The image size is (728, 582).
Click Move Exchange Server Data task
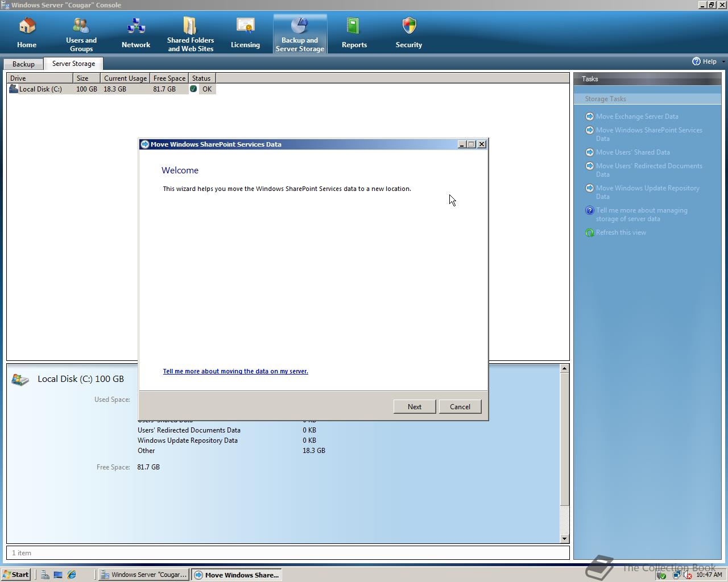pyautogui.click(x=637, y=117)
